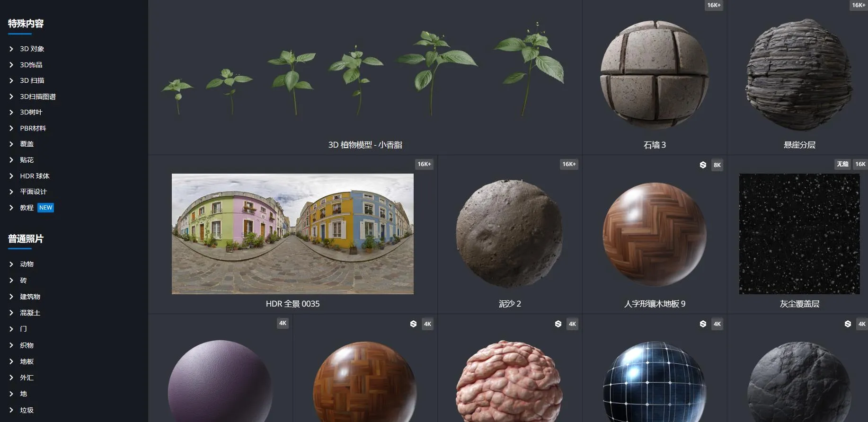Click the purple leather sphere thumbnail

coord(220,381)
